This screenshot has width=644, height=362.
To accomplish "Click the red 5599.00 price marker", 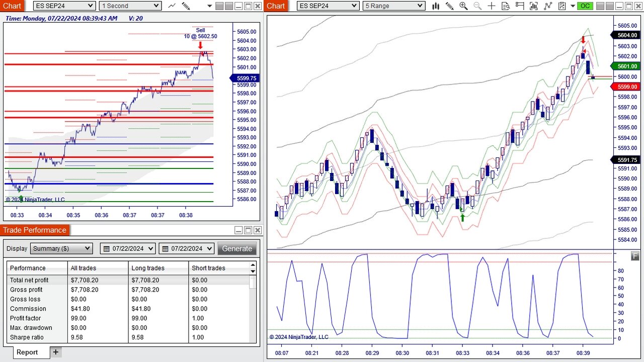I will tap(626, 86).
